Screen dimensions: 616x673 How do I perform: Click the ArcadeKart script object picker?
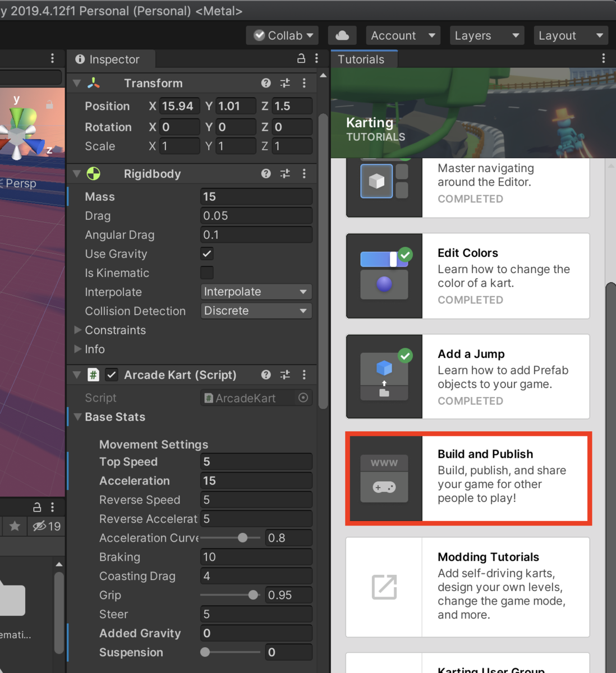coord(303,398)
